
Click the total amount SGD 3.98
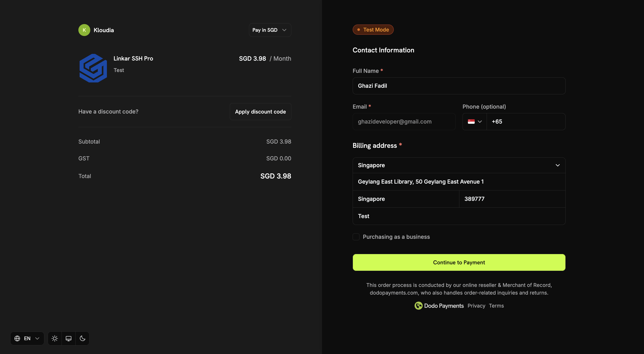tap(276, 176)
